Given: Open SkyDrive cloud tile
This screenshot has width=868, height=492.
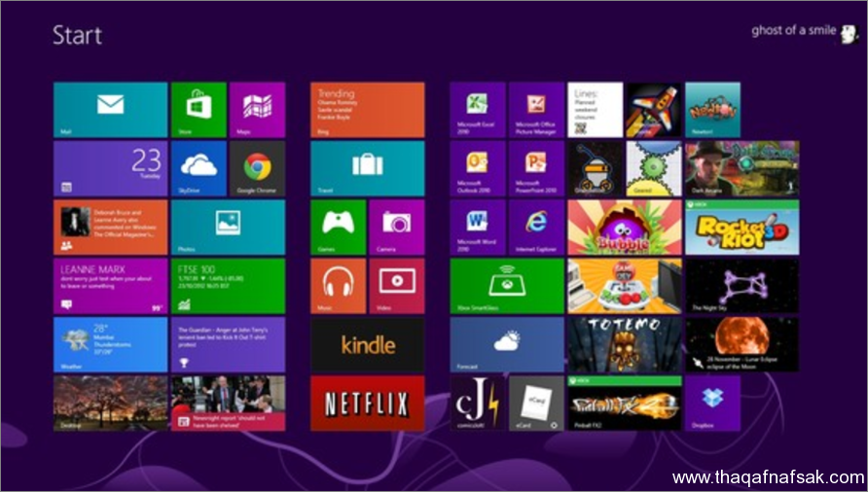Looking at the screenshot, I should pyautogui.click(x=199, y=168).
